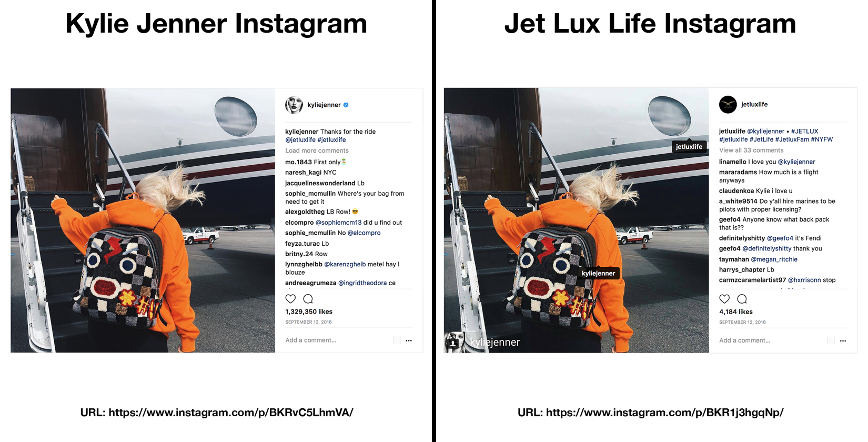868x442 pixels.
Task: Open the @jetluxlife mention in Kylie's caption
Action: (300, 140)
